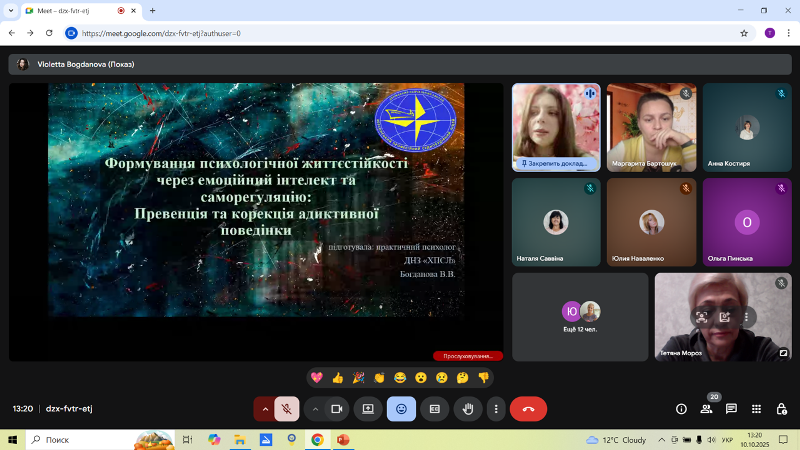Show the participants list people icon
This screenshot has width=800, height=450.
pyautogui.click(x=706, y=409)
